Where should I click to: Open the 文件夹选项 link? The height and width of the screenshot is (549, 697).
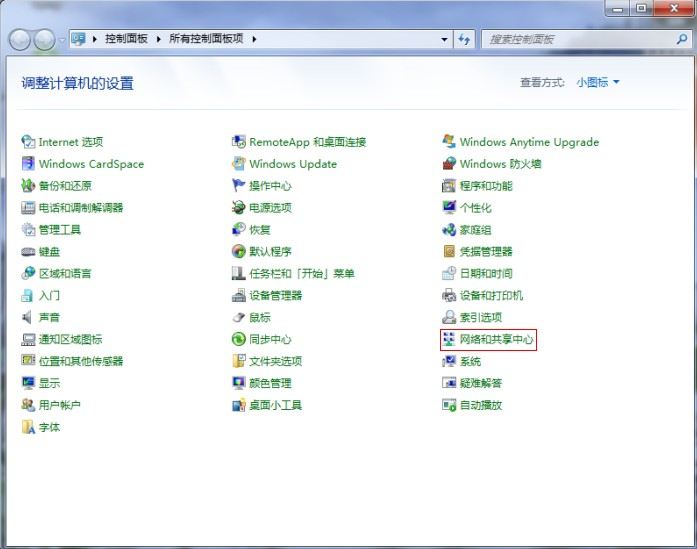pos(276,361)
